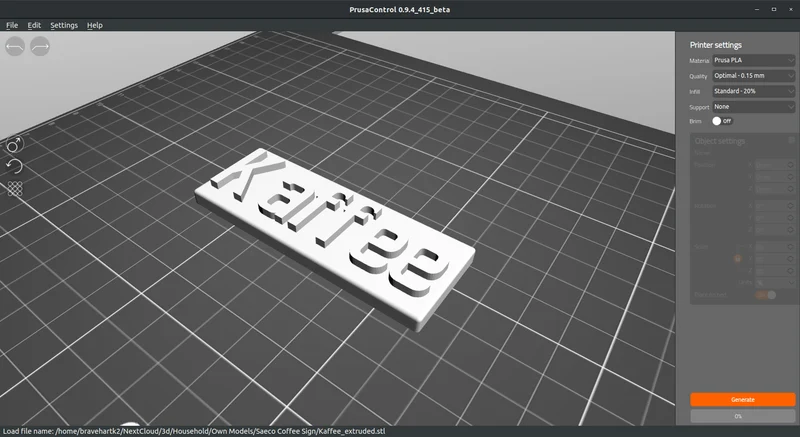
Task: Toggle the scale lock icon
Action: pos(738,259)
